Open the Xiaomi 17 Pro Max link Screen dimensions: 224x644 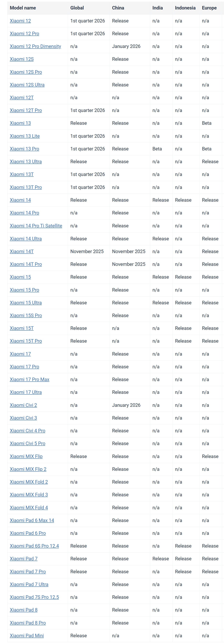pyautogui.click(x=29, y=379)
